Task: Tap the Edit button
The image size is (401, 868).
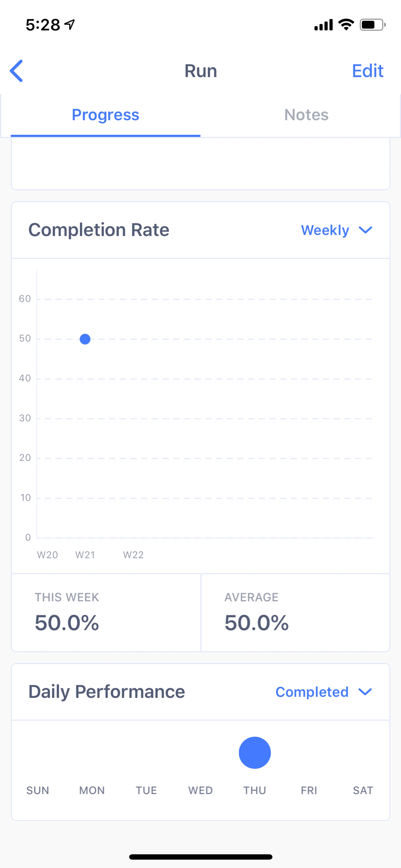Action: pos(367,71)
